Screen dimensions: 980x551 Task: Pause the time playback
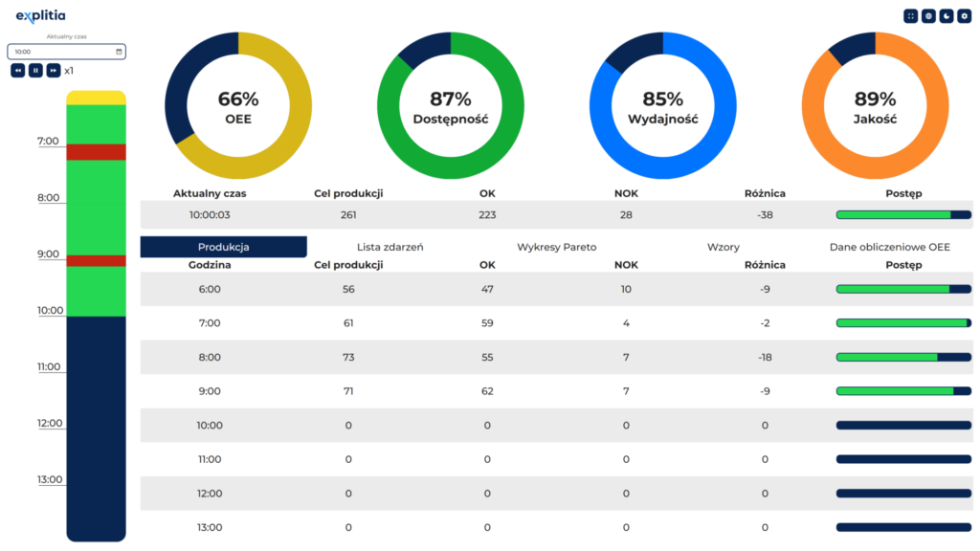[35, 70]
